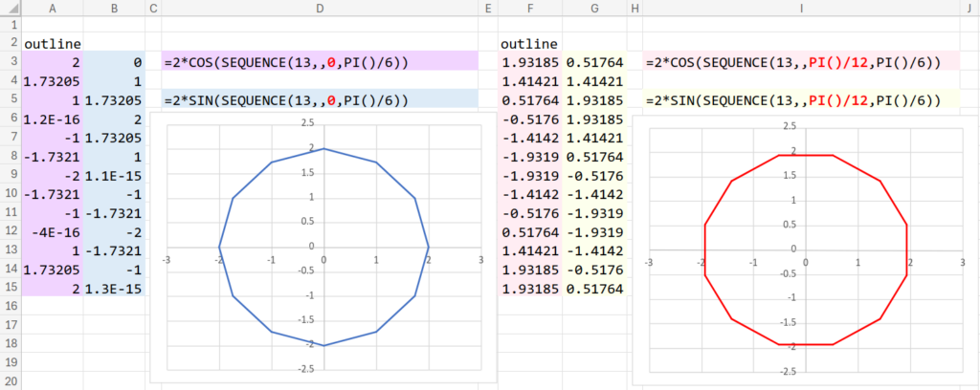
Task: Select cell A12 showing -4E-16
Action: pyautogui.click(x=52, y=231)
